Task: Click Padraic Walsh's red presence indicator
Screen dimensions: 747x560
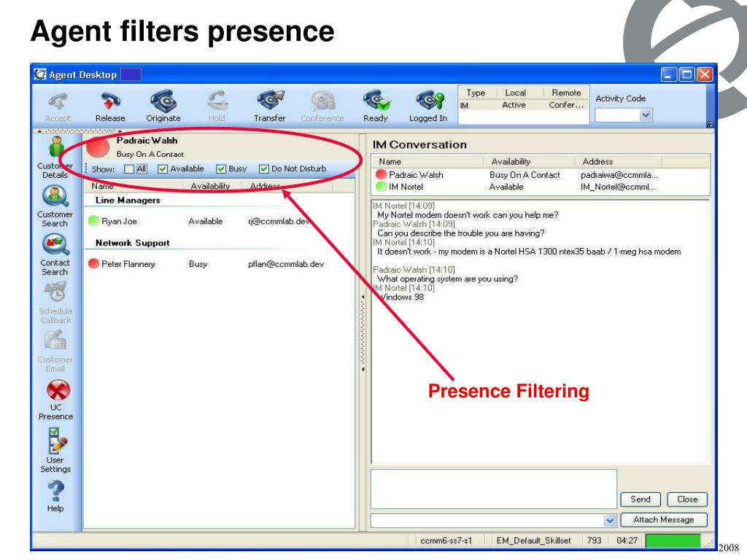Action: tap(98, 147)
